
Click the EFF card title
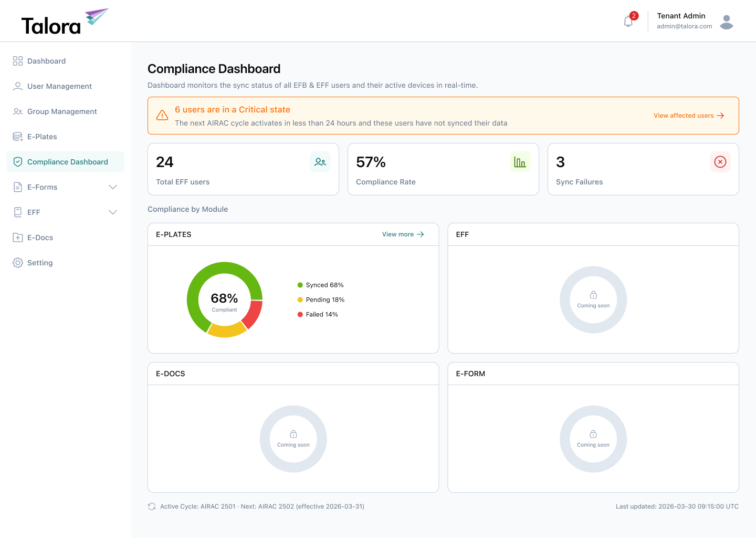click(462, 234)
